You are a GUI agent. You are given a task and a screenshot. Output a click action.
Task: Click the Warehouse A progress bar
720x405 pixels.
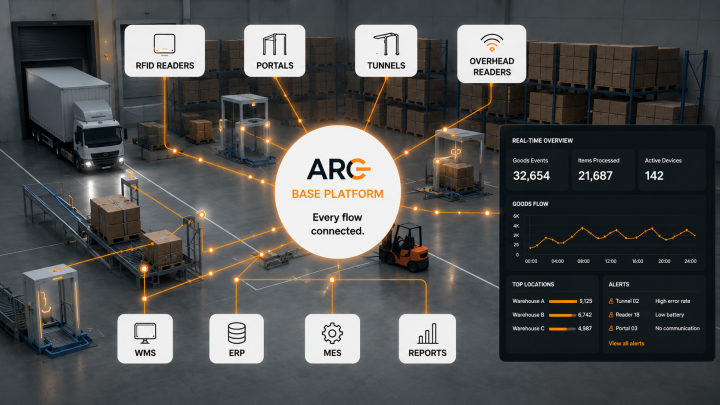point(563,301)
